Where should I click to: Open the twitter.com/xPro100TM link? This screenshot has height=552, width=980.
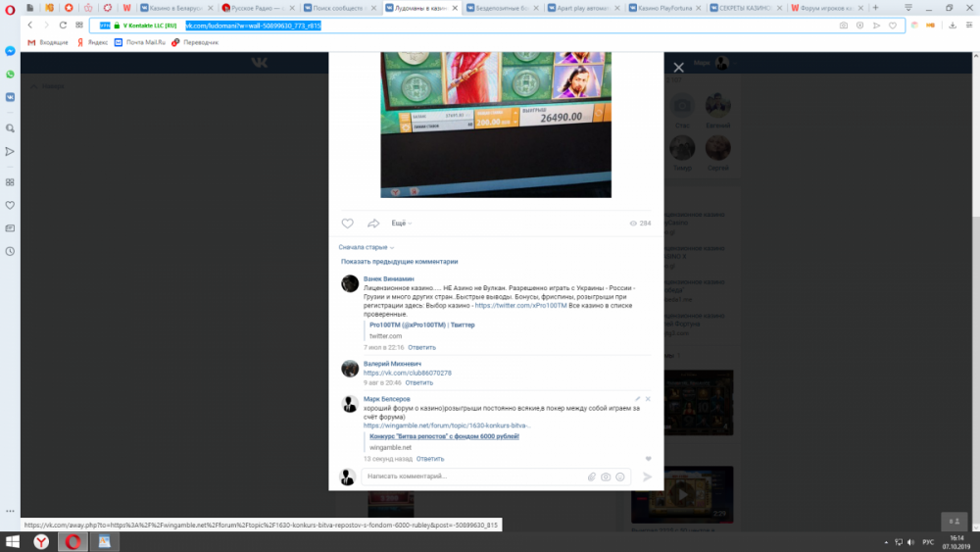tap(520, 306)
